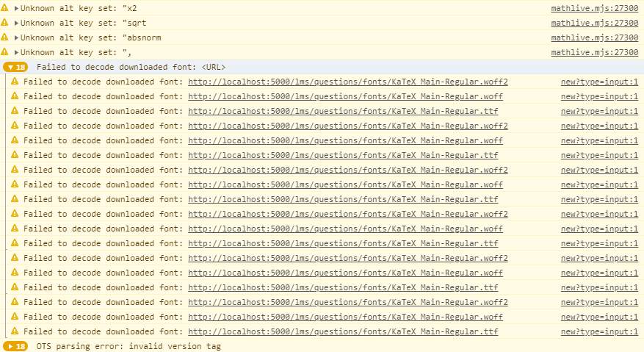Open mathlive.mjs:27300 source link for "absnorm" warning
The width and height of the screenshot is (644, 352).
[x=594, y=37]
